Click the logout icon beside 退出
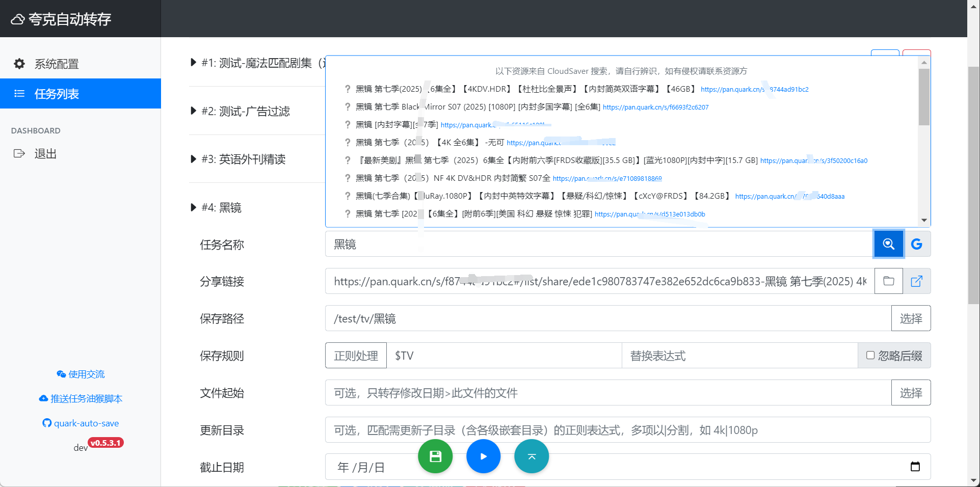 coord(19,153)
